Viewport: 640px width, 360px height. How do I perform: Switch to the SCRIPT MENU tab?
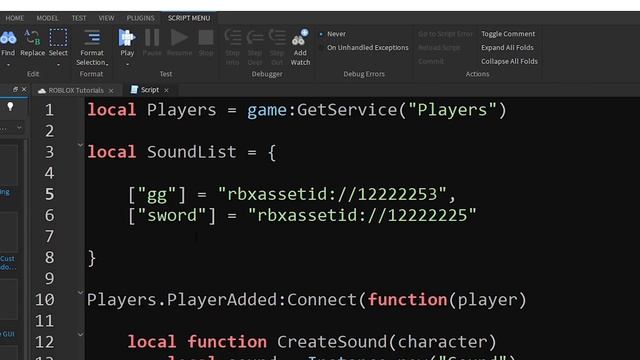pyautogui.click(x=189, y=18)
